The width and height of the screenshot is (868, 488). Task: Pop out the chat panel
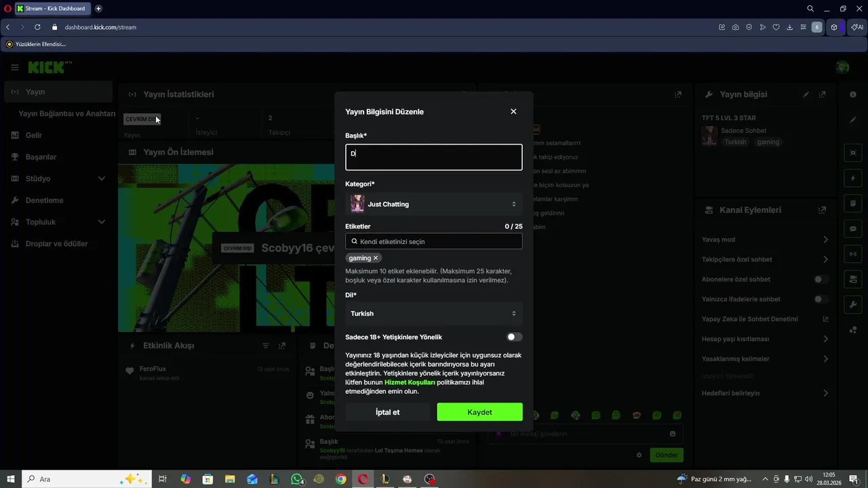click(x=678, y=94)
